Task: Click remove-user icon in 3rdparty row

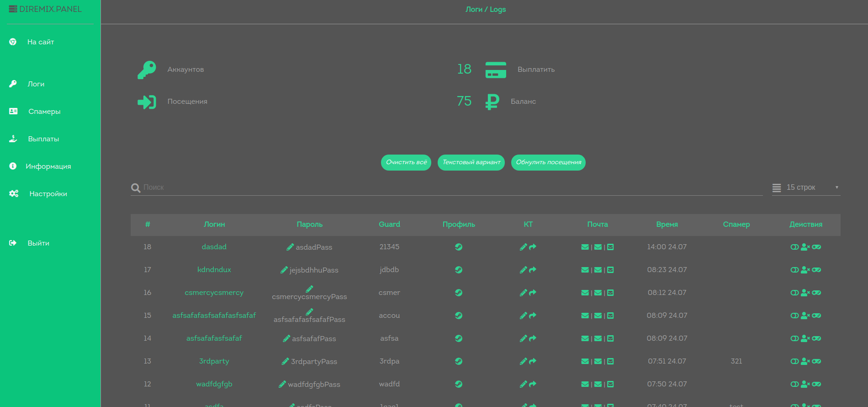Action: coord(805,361)
